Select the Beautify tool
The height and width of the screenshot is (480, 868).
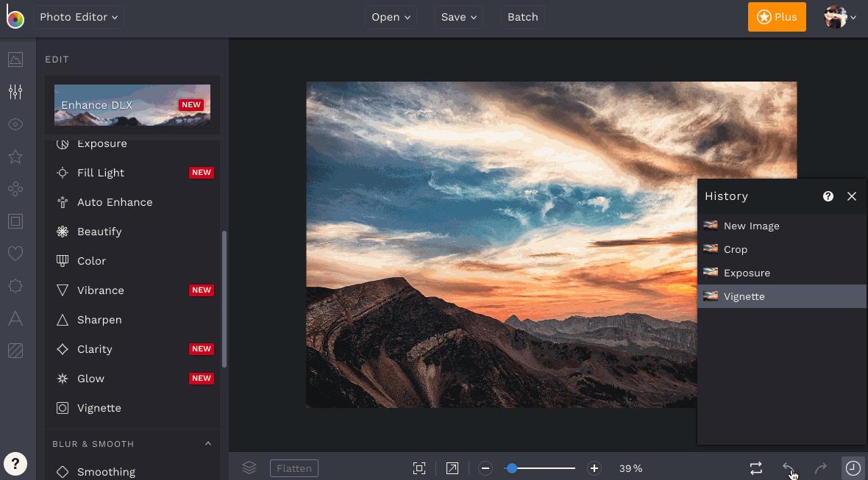click(132, 231)
